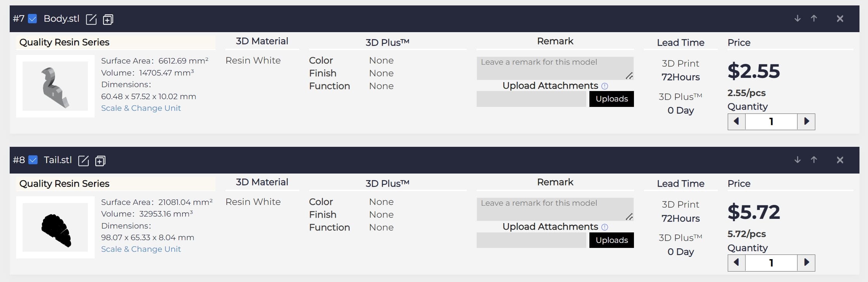
Task: Move item #8 Tail.stl down
Action: (797, 160)
